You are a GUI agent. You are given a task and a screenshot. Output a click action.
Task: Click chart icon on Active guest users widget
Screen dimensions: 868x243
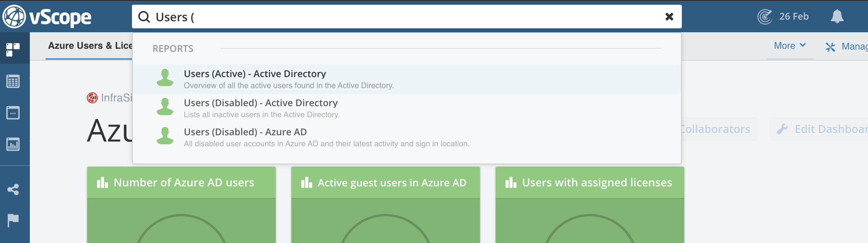[x=307, y=182]
